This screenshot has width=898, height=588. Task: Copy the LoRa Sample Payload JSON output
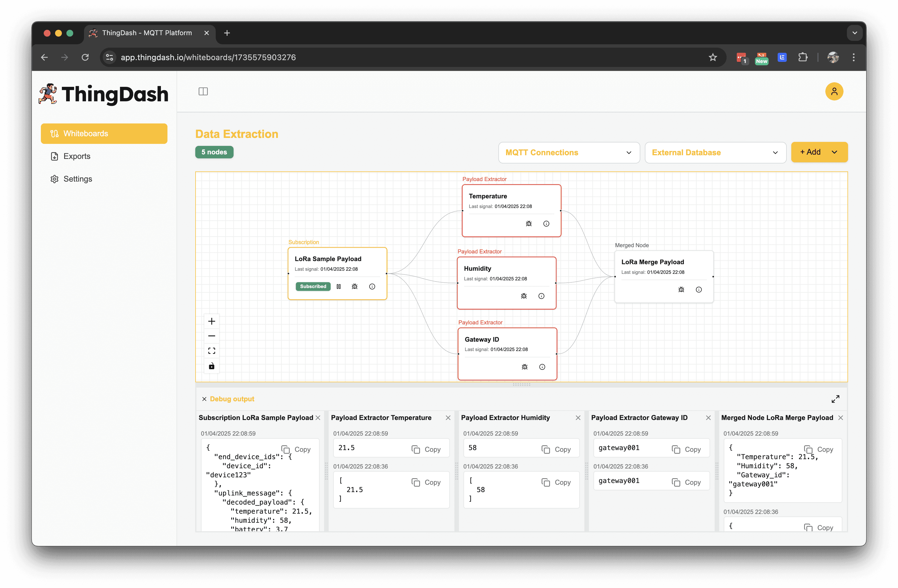click(296, 450)
